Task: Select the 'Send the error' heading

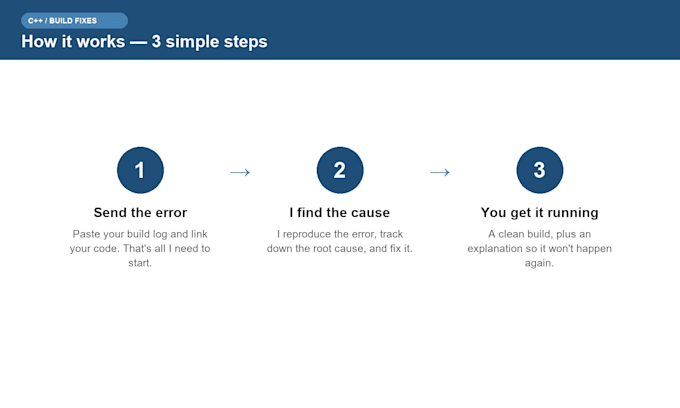Action: [140, 212]
